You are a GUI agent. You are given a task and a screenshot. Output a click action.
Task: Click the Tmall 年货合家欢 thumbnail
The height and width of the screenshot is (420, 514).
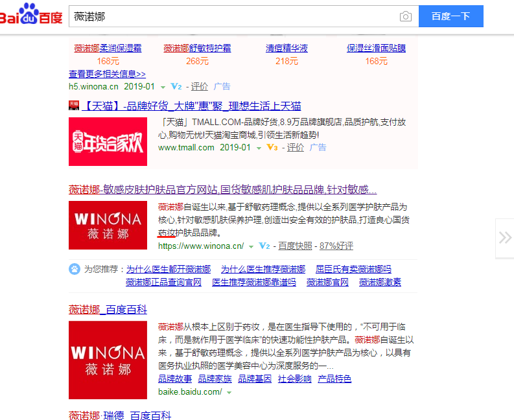pyautogui.click(x=108, y=141)
